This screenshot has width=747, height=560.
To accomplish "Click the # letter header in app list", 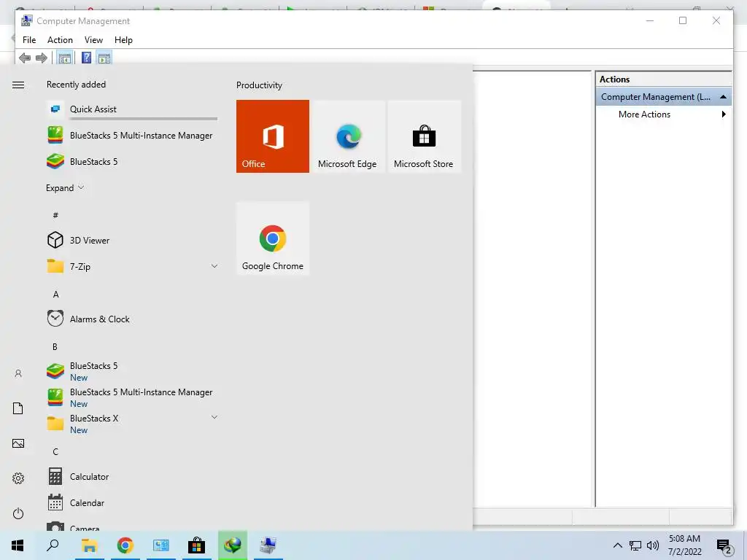I will 55,215.
